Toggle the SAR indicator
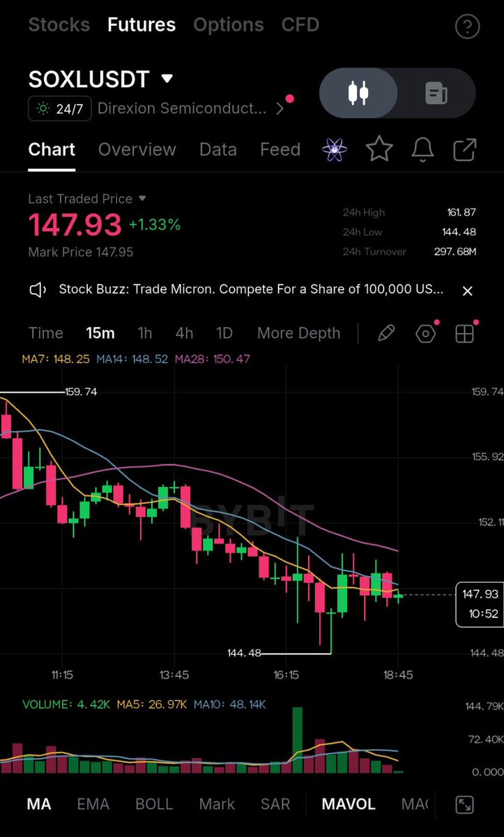 [x=275, y=804]
